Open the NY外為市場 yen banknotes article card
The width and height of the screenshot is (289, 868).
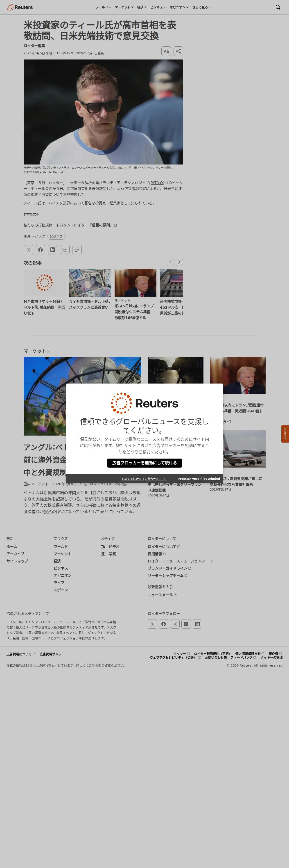click(90, 289)
